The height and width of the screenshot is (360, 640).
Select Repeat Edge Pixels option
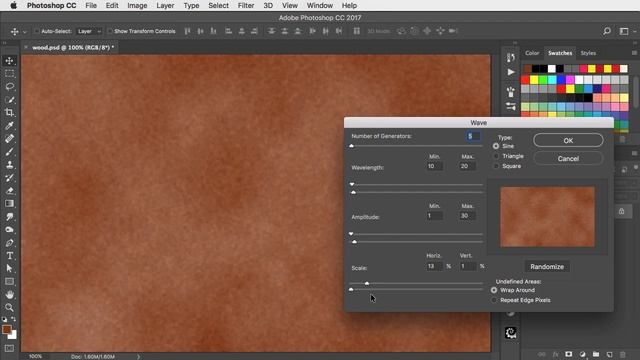pyautogui.click(x=494, y=300)
